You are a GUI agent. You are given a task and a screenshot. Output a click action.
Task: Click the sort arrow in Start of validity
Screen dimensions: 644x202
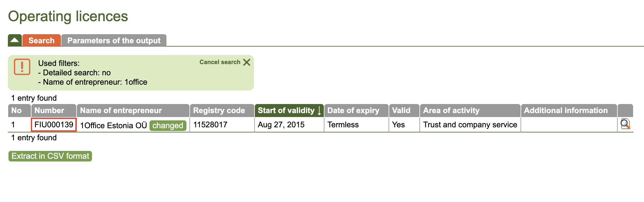(x=319, y=111)
